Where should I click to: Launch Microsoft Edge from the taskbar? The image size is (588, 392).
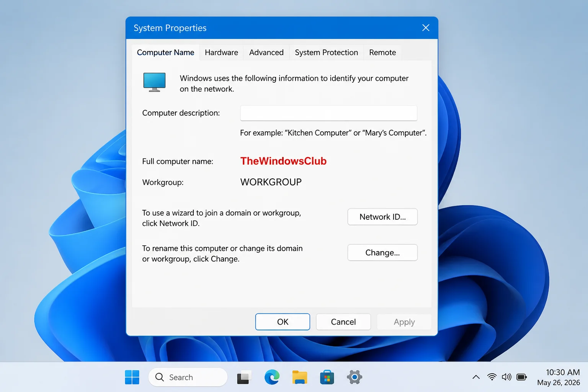(x=272, y=377)
